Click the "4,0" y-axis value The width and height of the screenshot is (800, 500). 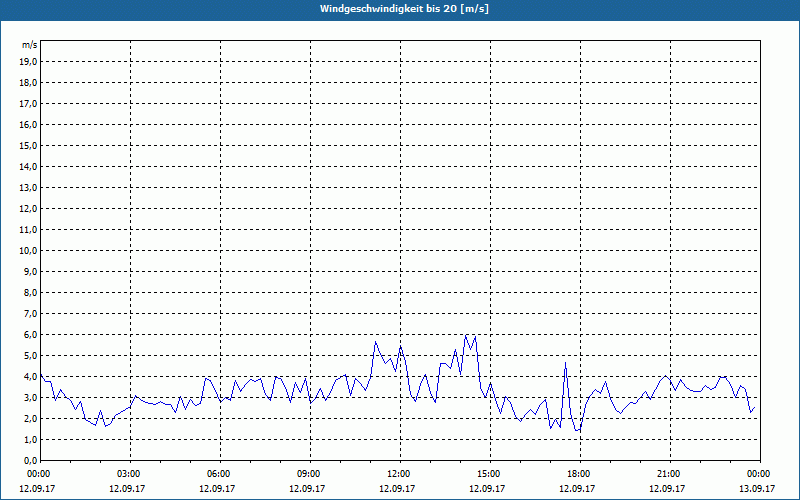click(30, 377)
